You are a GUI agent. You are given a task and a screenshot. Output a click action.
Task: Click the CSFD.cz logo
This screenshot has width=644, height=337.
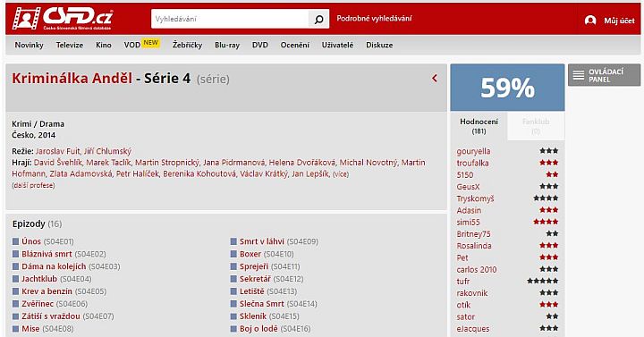click(x=62, y=19)
